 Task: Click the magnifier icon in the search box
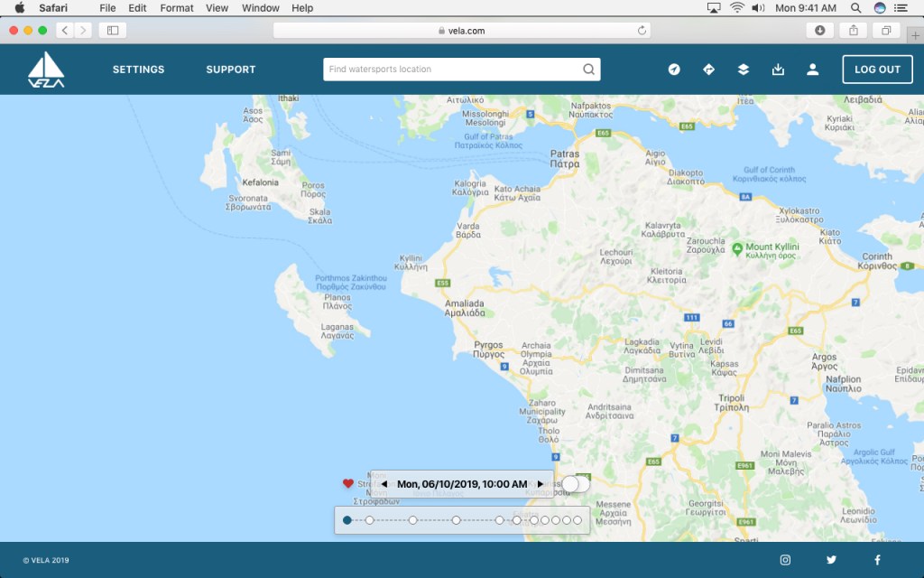[x=588, y=70]
